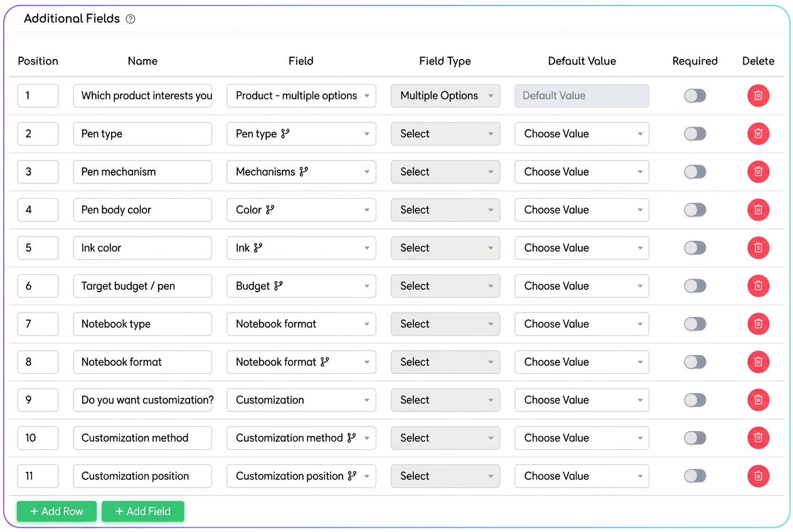793x532 pixels.
Task: Remove the Notebook type row
Action: tap(758, 324)
